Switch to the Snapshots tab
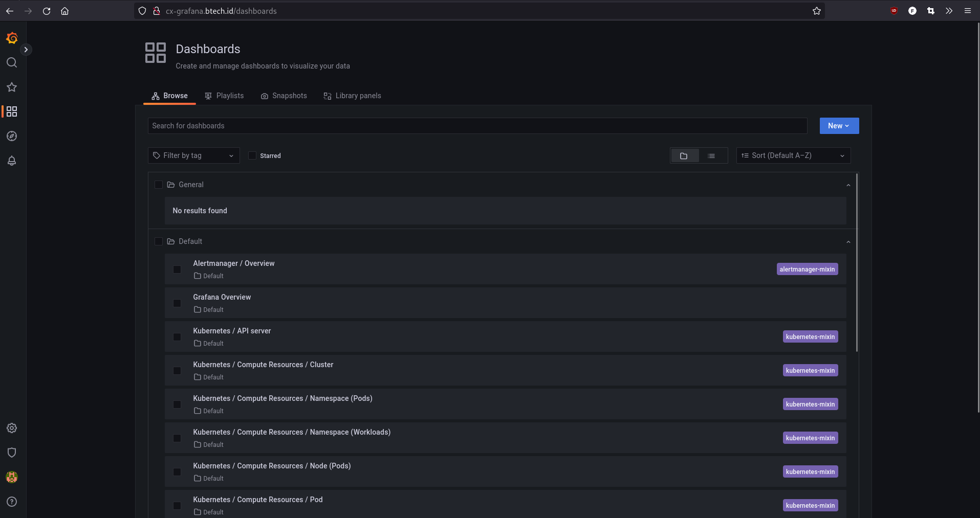The image size is (980, 518). (284, 96)
